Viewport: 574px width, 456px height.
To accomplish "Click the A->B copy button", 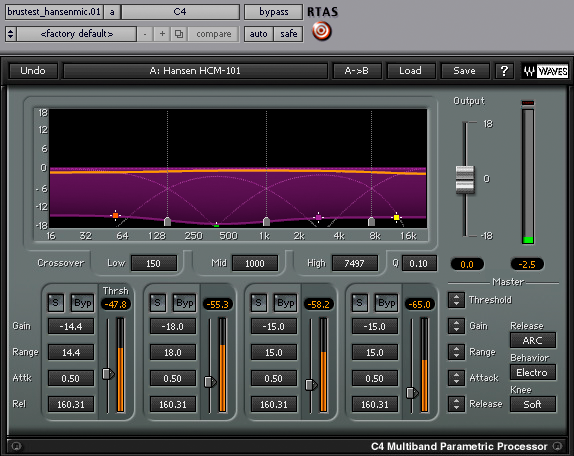I will pyautogui.click(x=357, y=71).
